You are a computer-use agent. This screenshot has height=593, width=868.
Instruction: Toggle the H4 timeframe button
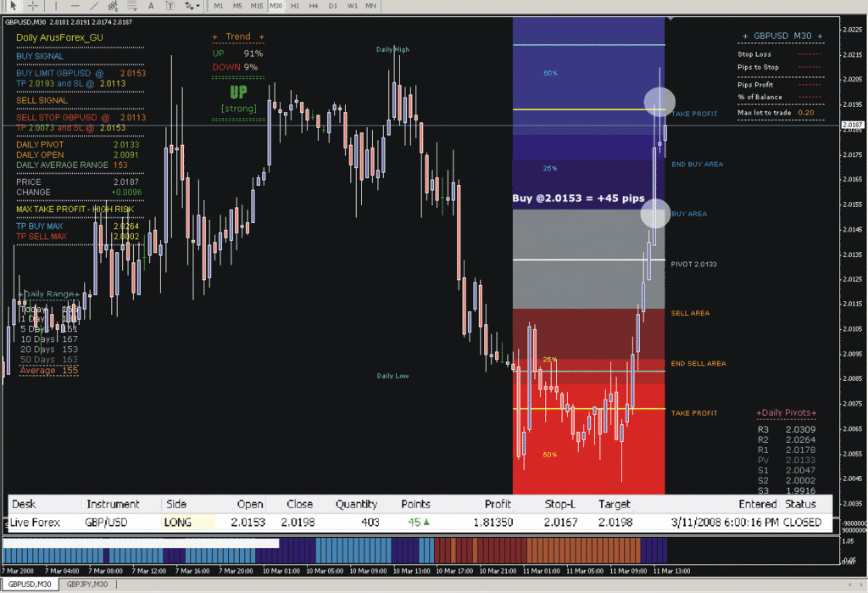(314, 6)
